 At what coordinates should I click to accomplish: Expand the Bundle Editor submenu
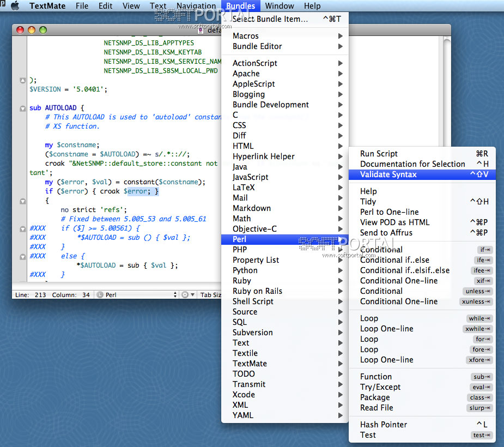285,46
